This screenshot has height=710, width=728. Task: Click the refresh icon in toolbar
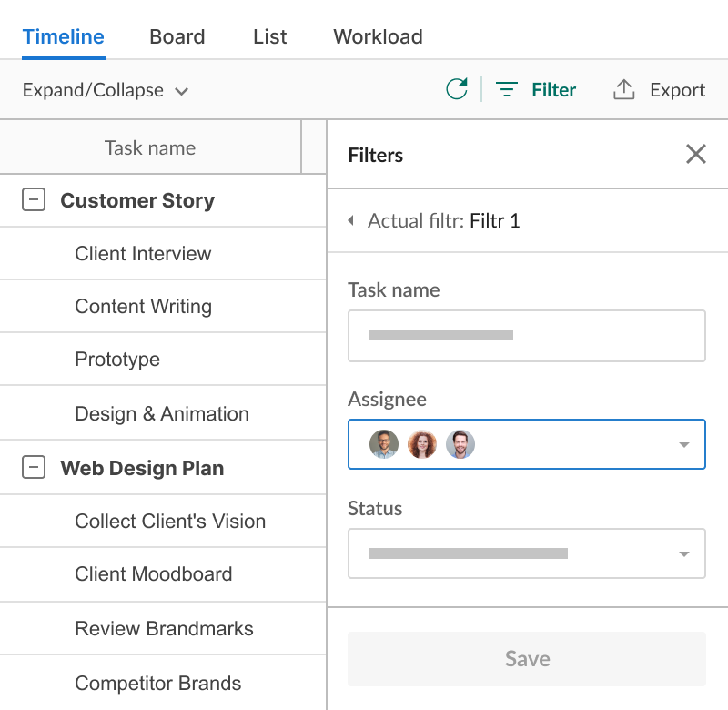click(457, 89)
